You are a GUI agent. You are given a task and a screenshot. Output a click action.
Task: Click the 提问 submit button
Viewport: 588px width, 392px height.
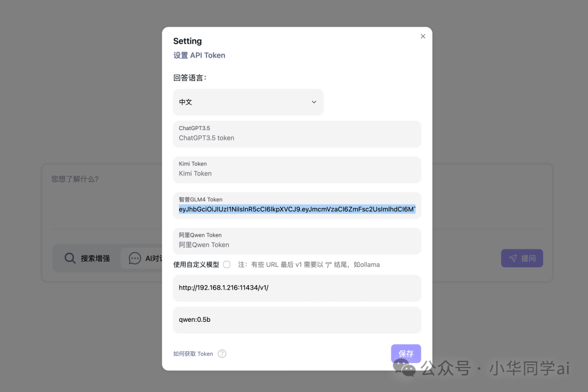(x=522, y=258)
